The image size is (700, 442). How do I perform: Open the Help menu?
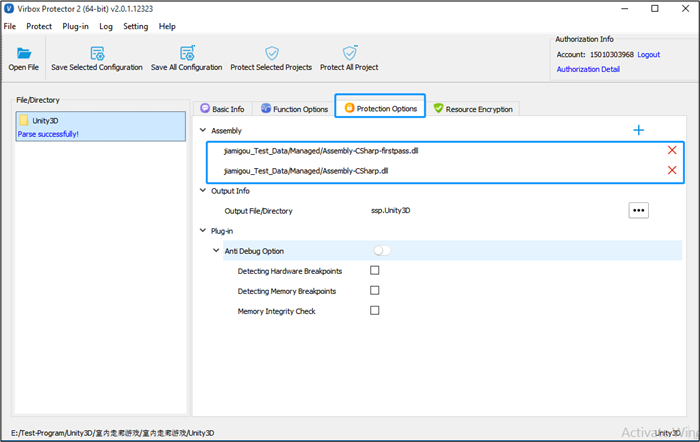coord(167,26)
